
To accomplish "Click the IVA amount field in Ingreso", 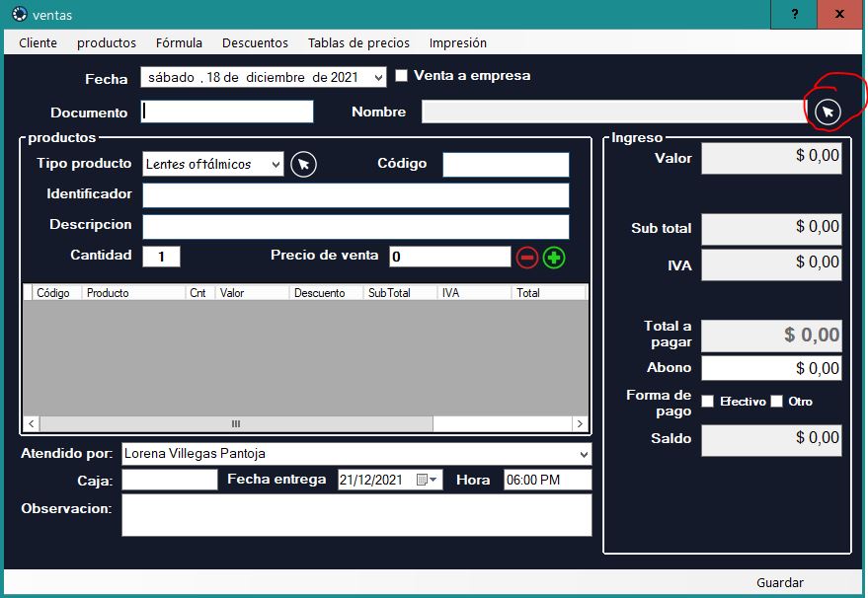I will click(771, 264).
